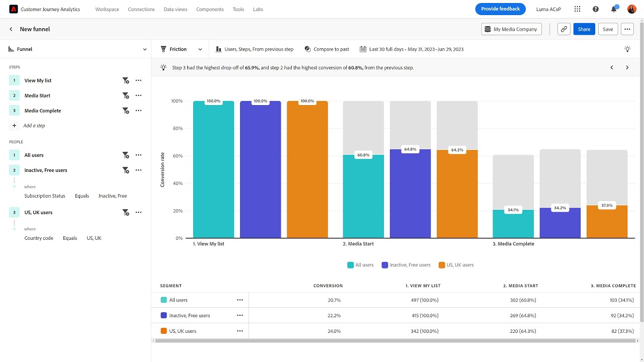Toggle All users legend entry

[x=360, y=265]
